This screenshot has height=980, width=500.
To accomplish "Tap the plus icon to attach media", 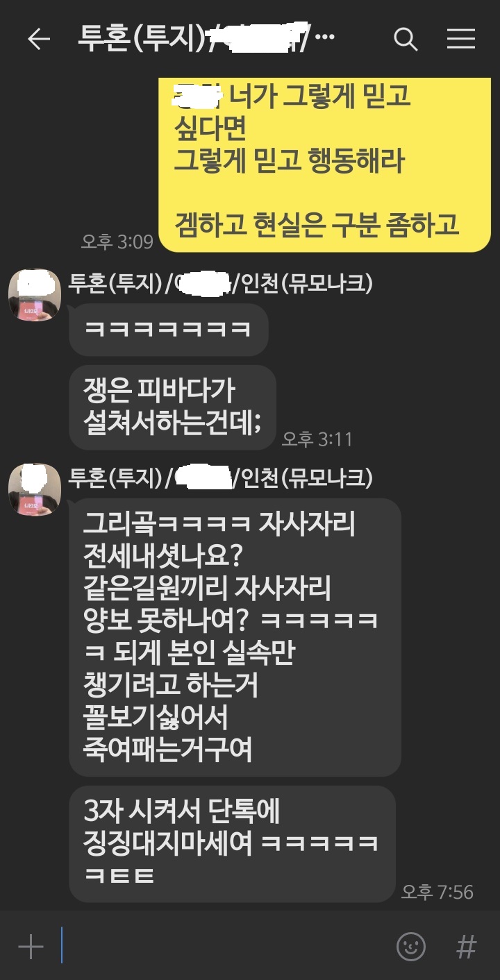I will [31, 947].
